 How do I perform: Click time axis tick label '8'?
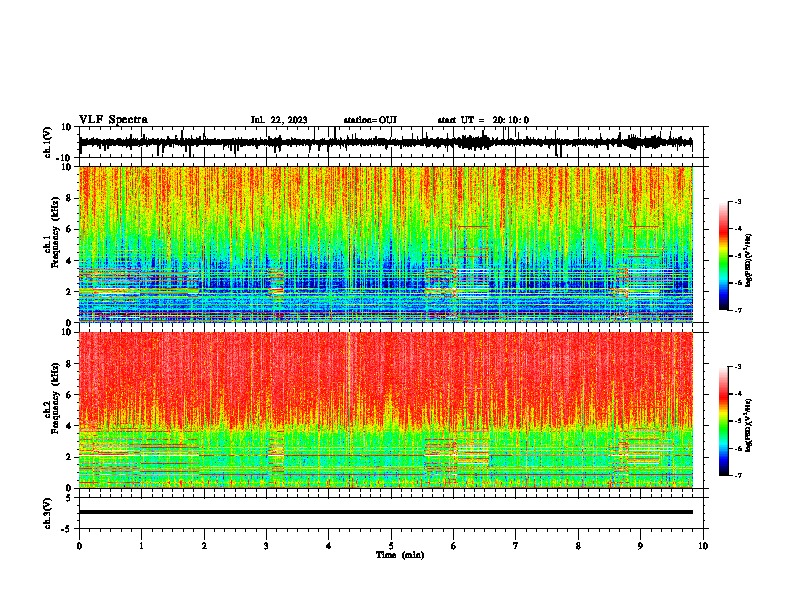click(578, 546)
